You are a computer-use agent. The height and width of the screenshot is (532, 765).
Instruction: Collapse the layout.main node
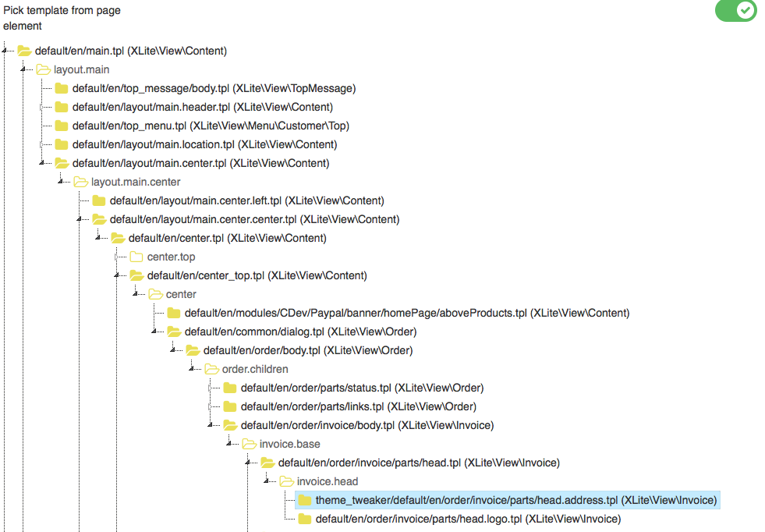coord(23,69)
